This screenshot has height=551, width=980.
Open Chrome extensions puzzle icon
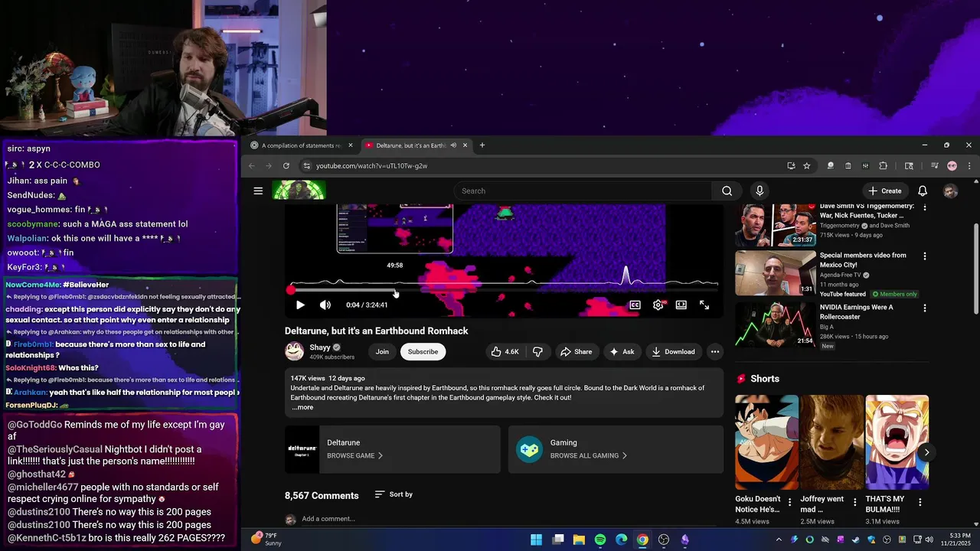click(883, 165)
